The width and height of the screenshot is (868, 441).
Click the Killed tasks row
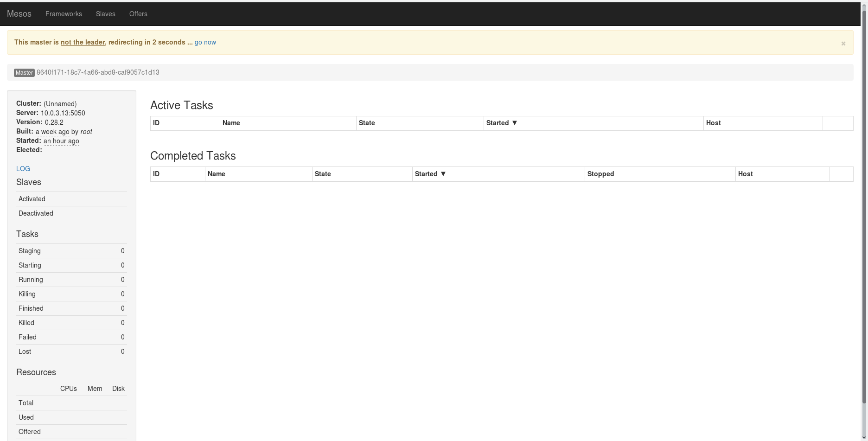tap(71, 323)
